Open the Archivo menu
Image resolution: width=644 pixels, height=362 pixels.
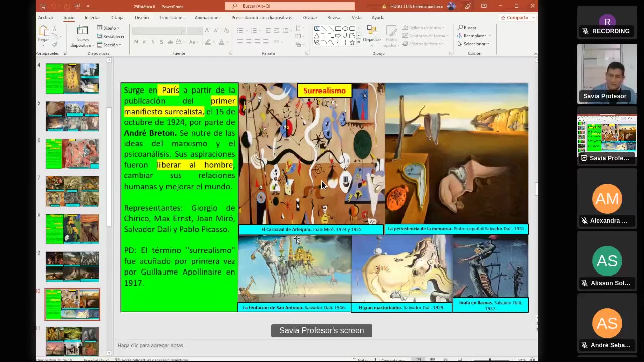click(45, 18)
